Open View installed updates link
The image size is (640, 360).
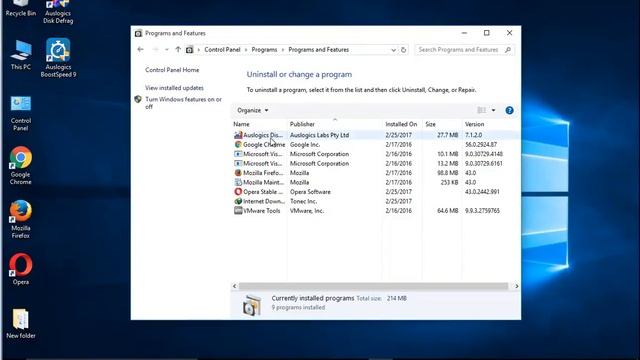pyautogui.click(x=174, y=88)
